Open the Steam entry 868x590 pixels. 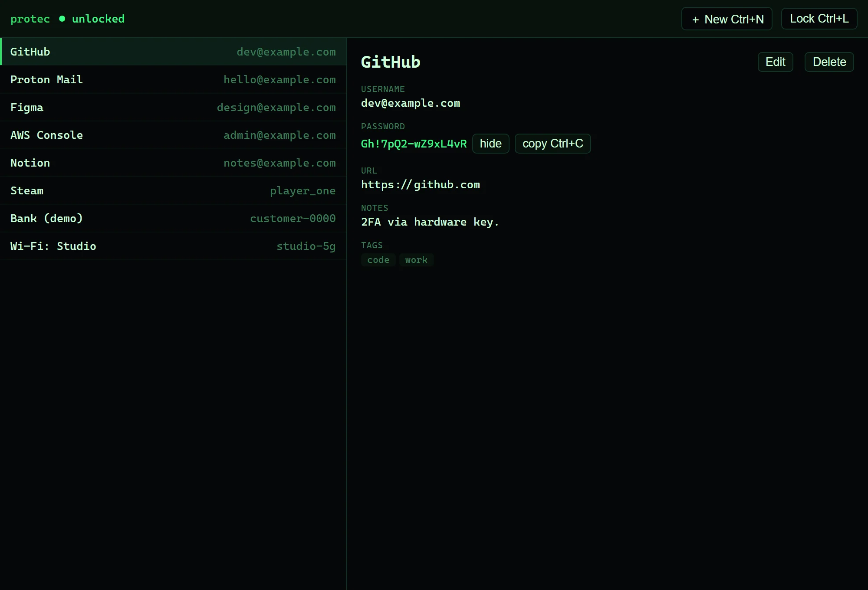click(x=174, y=191)
